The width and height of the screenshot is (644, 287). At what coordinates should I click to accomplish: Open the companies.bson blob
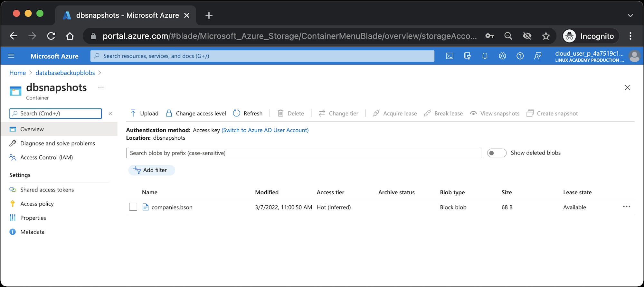172,207
